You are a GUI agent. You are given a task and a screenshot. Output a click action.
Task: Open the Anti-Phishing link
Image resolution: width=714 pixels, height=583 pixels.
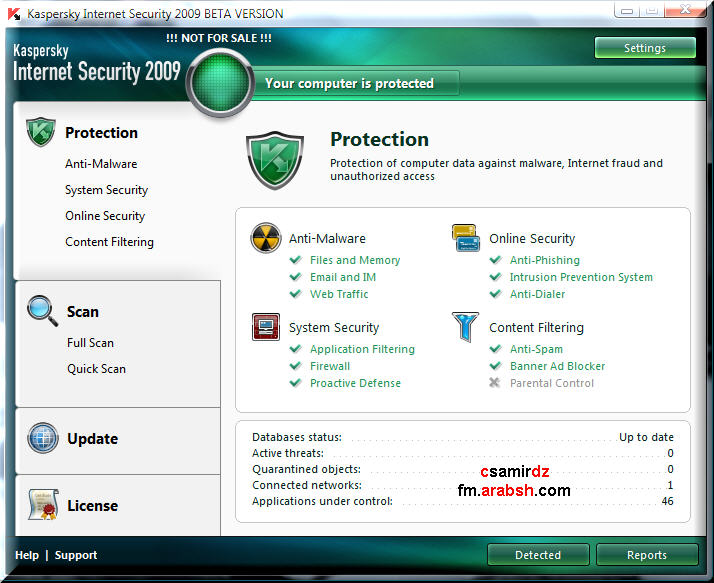click(x=545, y=260)
